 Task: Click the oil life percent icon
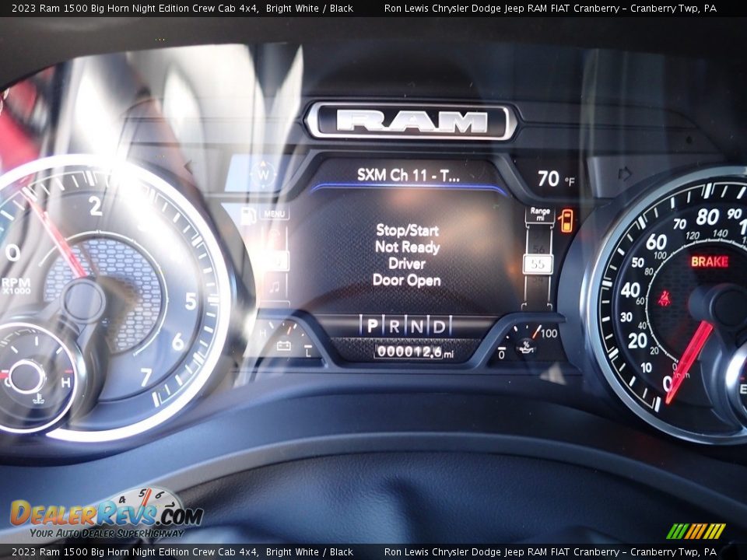pos(526,347)
